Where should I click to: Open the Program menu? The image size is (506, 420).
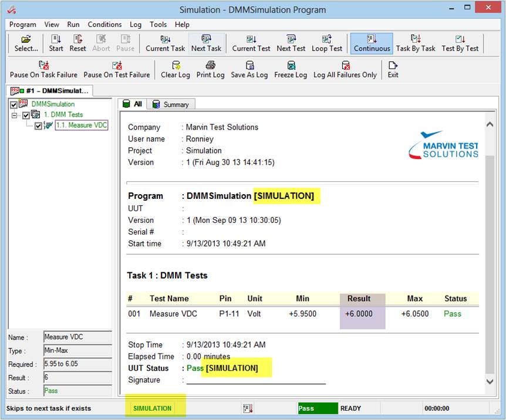tap(22, 25)
